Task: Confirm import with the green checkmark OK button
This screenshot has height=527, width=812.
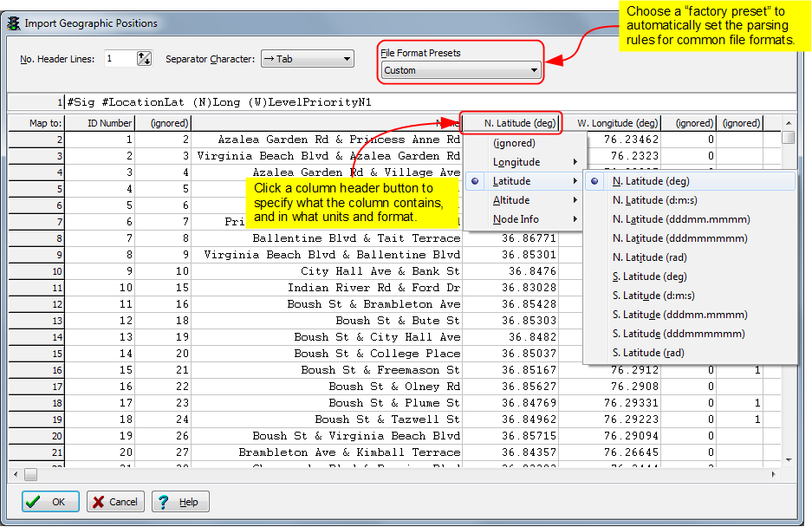Action: (49, 501)
